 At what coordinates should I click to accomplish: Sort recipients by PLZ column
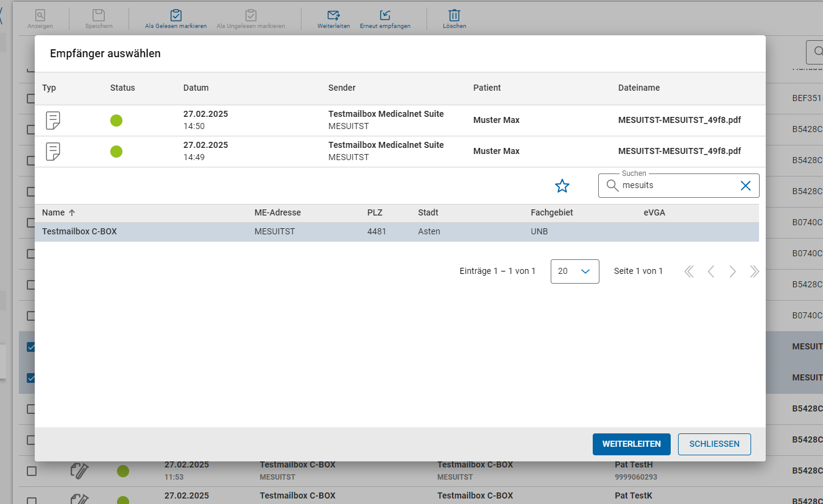pos(375,213)
